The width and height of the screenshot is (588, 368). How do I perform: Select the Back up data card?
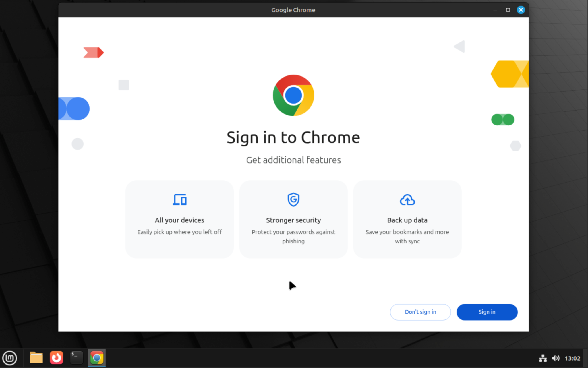pos(407,219)
